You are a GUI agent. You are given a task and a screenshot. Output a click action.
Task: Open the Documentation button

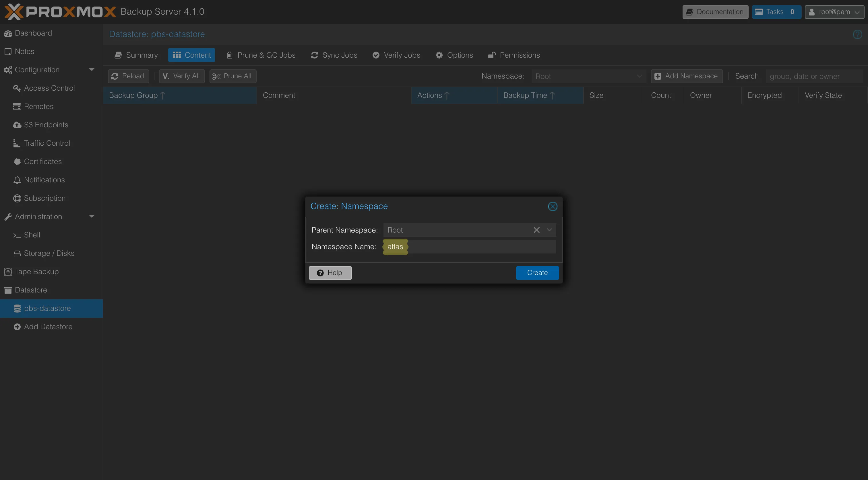(715, 12)
